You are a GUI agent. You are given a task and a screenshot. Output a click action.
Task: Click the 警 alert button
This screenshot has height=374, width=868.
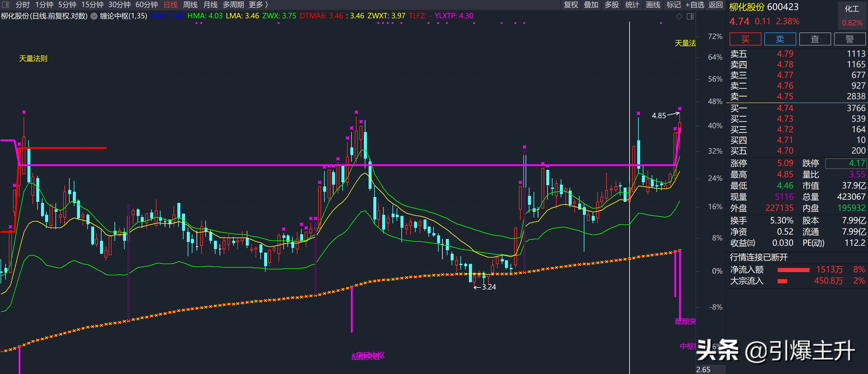coord(849,39)
